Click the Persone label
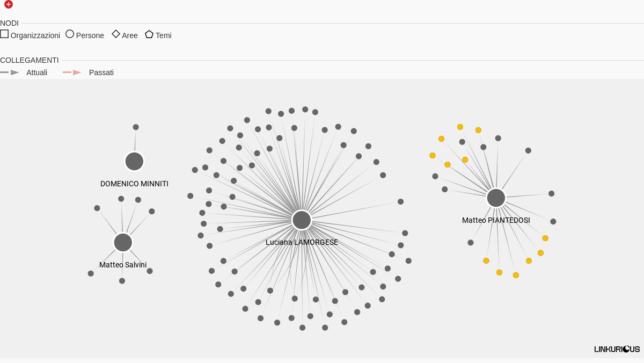Viewport: 644px width, 363px height. [x=90, y=35]
